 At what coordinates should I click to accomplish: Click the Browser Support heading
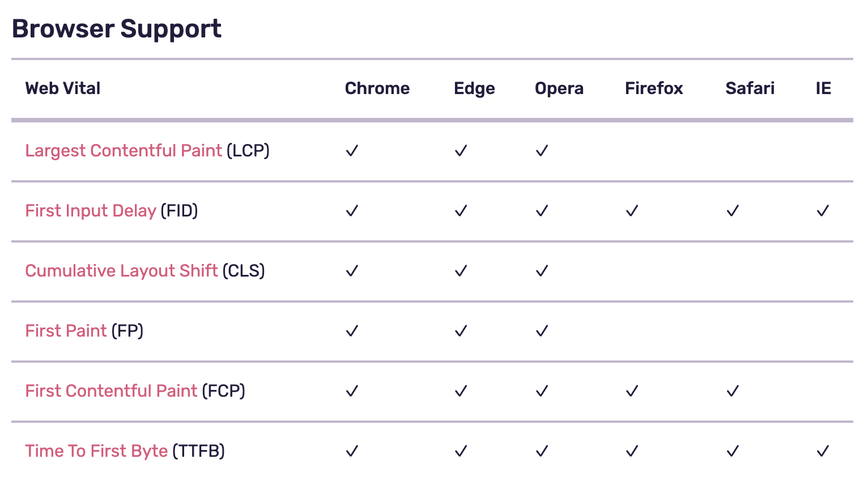point(116,29)
